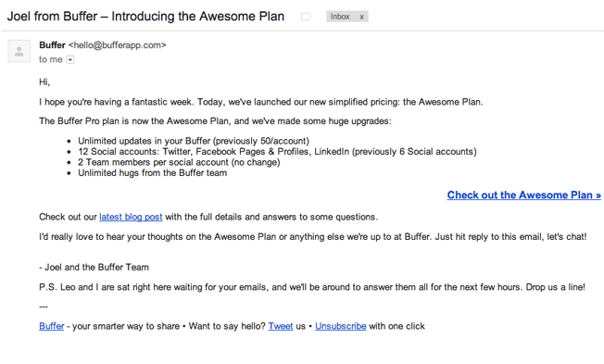Select the hello@bufferapp.com email address
This screenshot has width=604, height=364.
117,45
